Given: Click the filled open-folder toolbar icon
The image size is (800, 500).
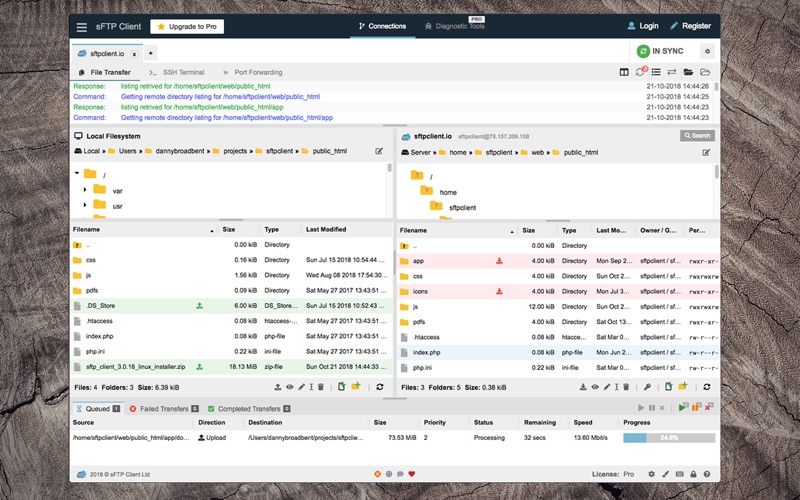Looking at the screenshot, I should (688, 72).
